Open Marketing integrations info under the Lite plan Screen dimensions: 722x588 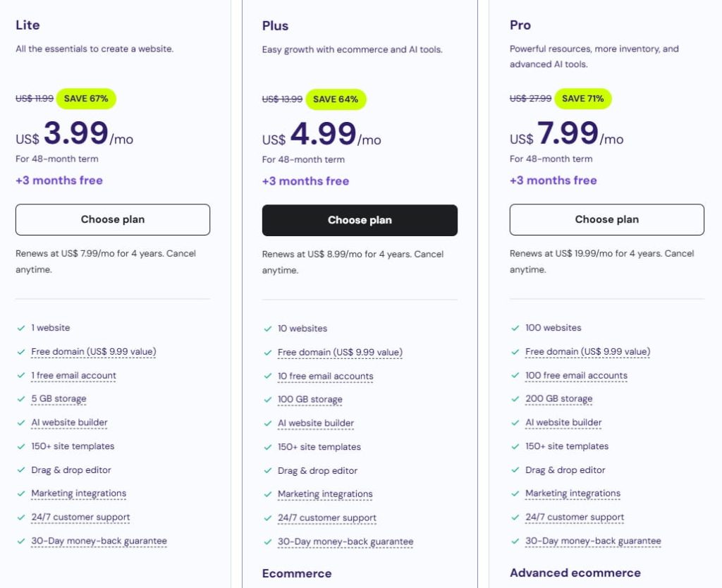(79, 494)
